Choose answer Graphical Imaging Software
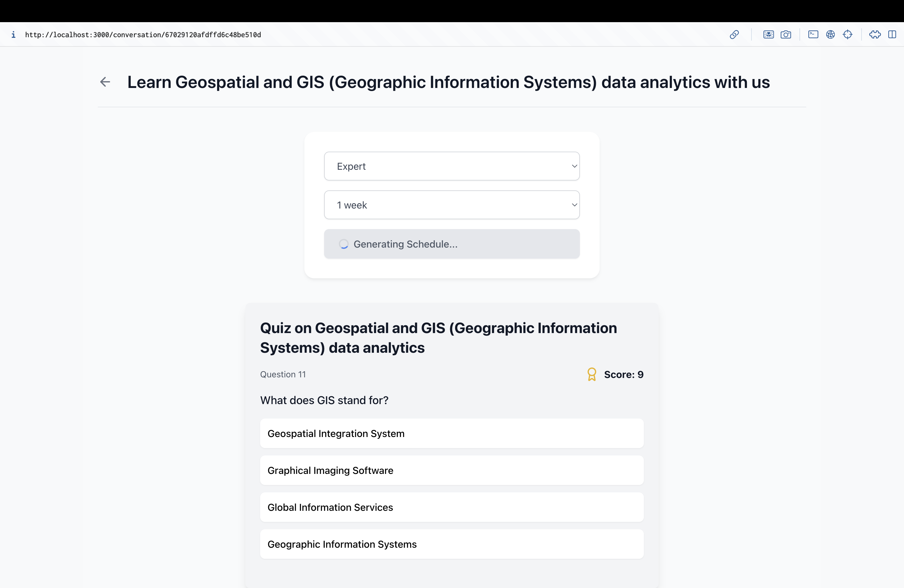This screenshot has height=588, width=904. 452,470
